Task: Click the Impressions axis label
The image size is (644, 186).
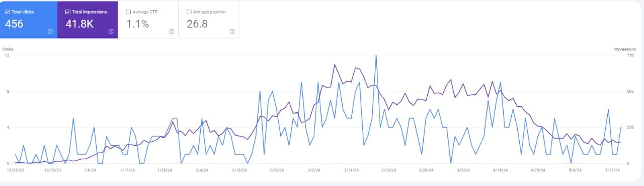Action: [624, 49]
